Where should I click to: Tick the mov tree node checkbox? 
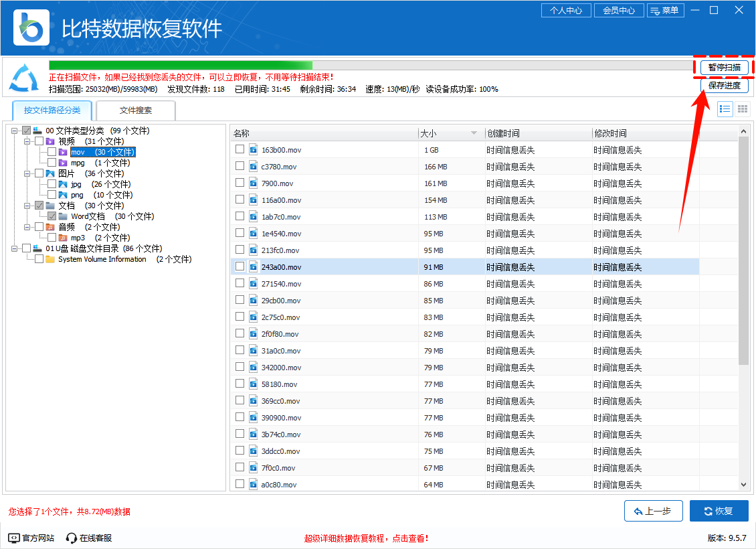52,151
